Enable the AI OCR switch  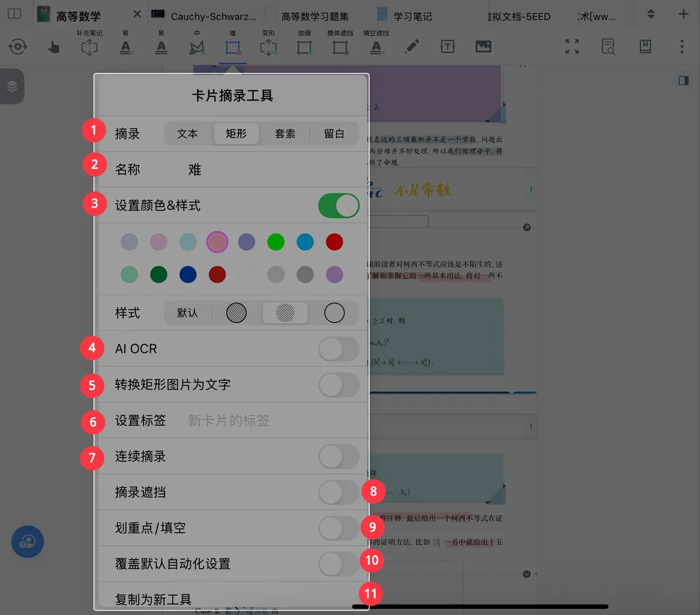338,349
